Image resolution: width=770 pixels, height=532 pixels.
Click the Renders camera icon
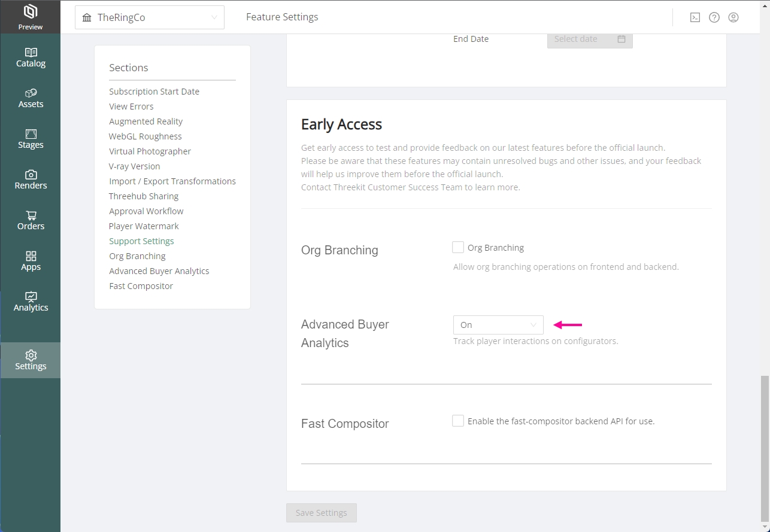(x=31, y=175)
